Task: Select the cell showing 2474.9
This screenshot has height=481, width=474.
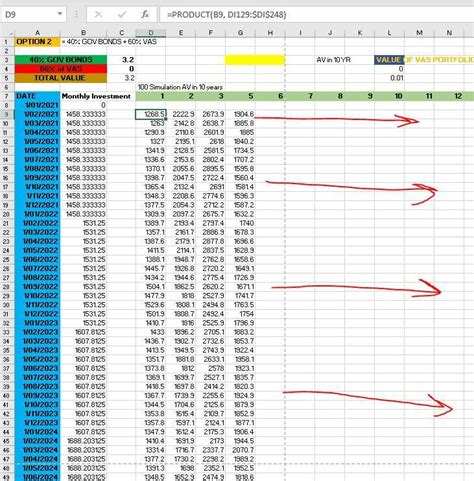Action: point(211,477)
